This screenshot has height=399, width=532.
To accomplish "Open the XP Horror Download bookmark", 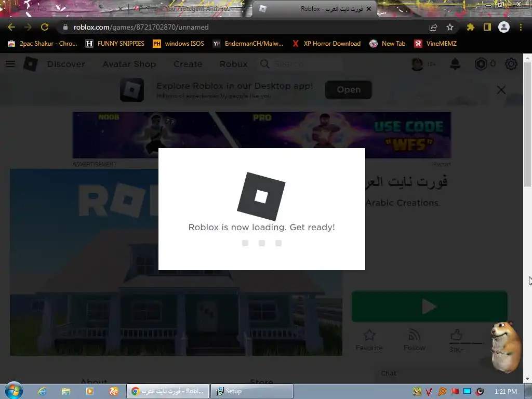I will [326, 44].
